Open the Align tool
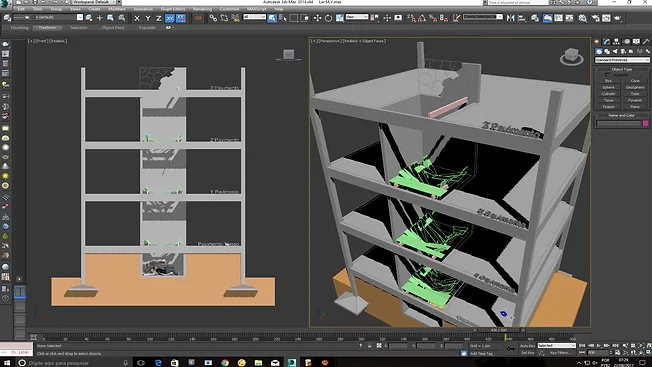Viewport: 652px width, 367px height. coord(522,18)
